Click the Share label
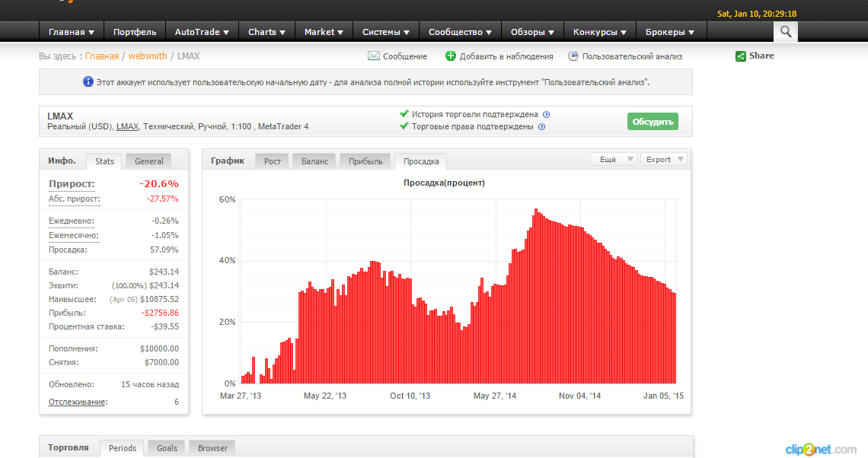This screenshot has height=458, width=868. tap(761, 56)
